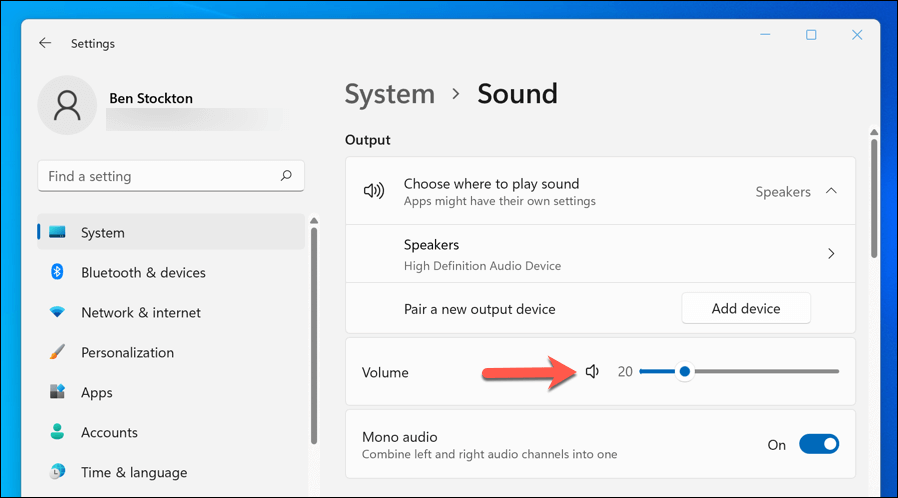898x498 pixels.
Task: Click the Apps icon in the sidebar
Action: pyautogui.click(x=58, y=393)
